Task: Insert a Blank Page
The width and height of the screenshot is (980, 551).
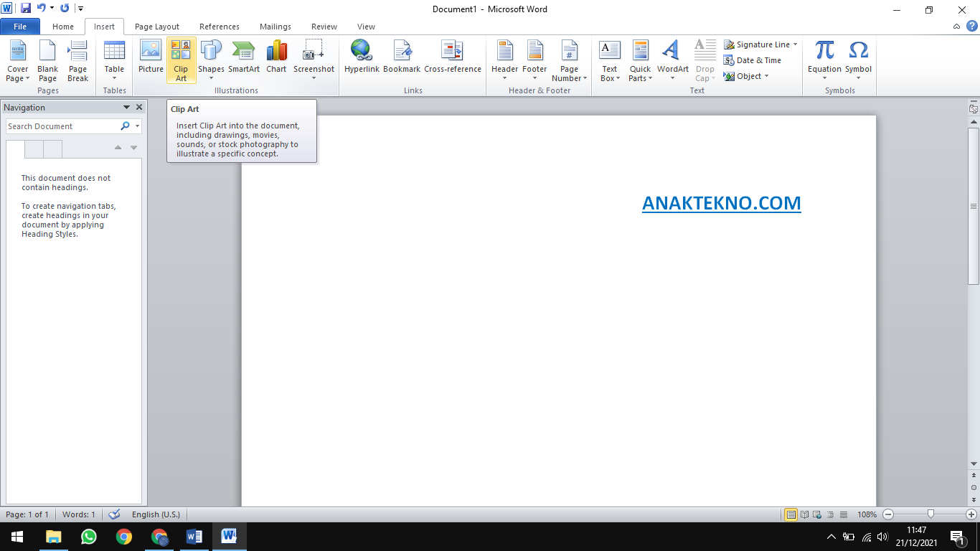Action: (47, 61)
